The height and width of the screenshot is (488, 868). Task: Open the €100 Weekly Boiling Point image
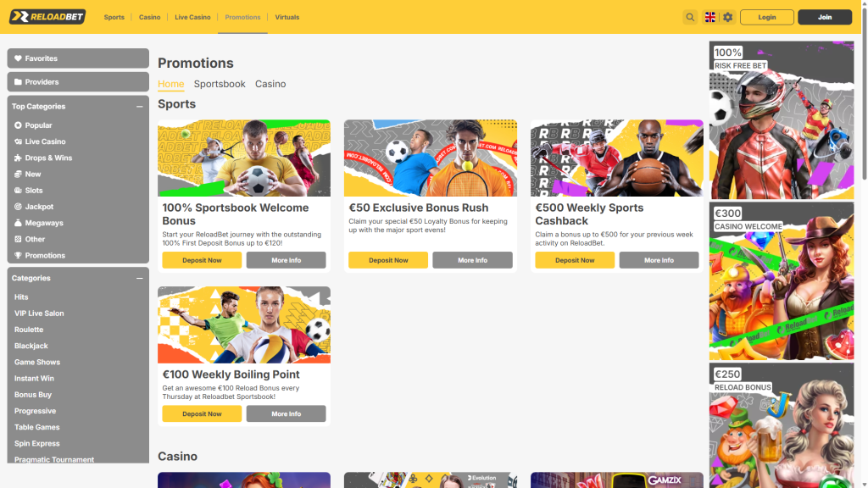click(244, 324)
